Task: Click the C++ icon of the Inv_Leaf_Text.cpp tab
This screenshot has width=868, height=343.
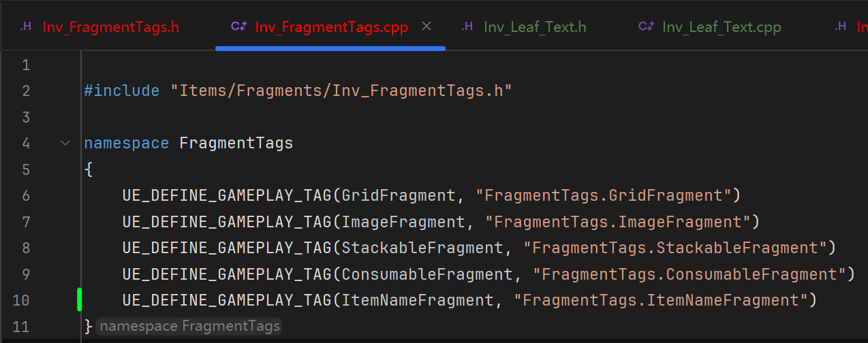Action: (646, 27)
